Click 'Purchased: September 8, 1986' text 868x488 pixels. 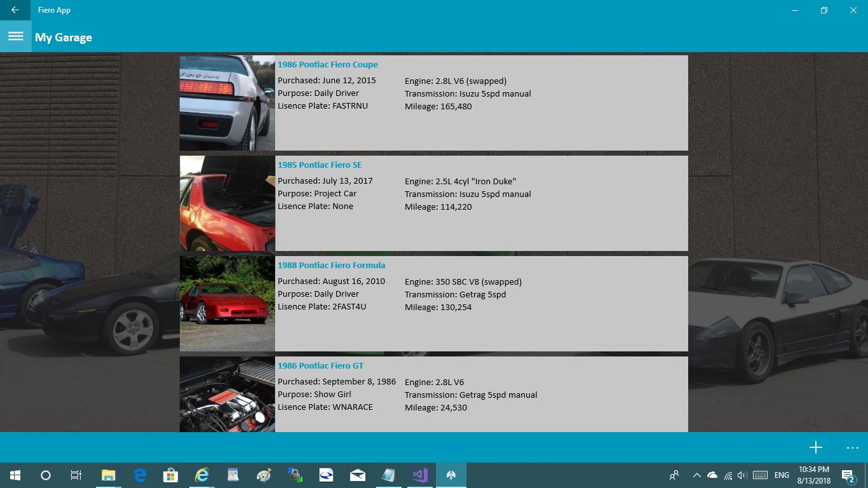[337, 382]
